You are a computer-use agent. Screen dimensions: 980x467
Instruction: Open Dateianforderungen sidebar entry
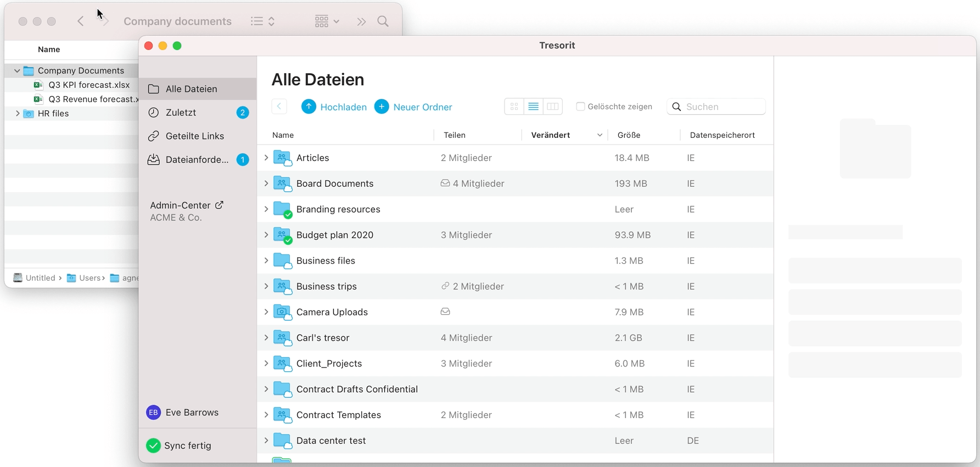tap(198, 160)
